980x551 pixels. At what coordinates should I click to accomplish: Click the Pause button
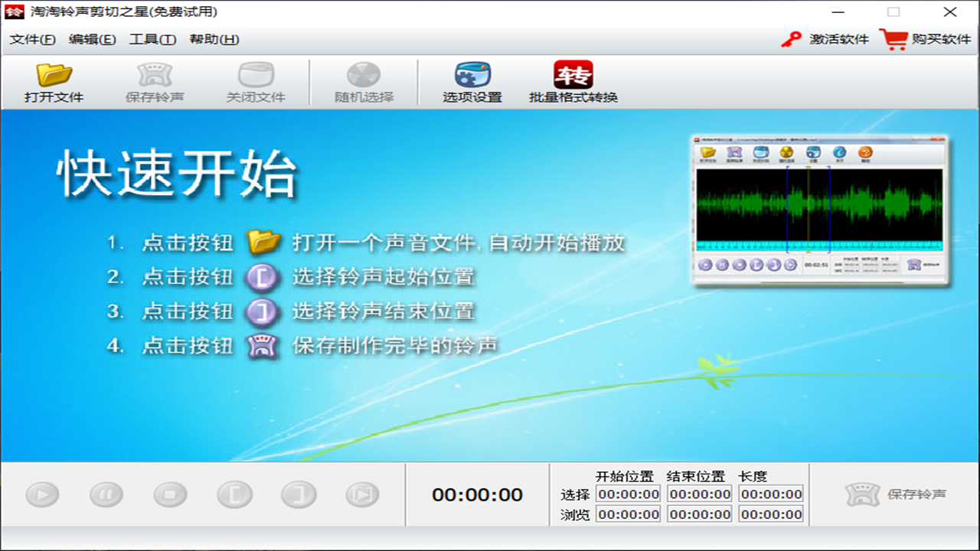click(x=106, y=495)
